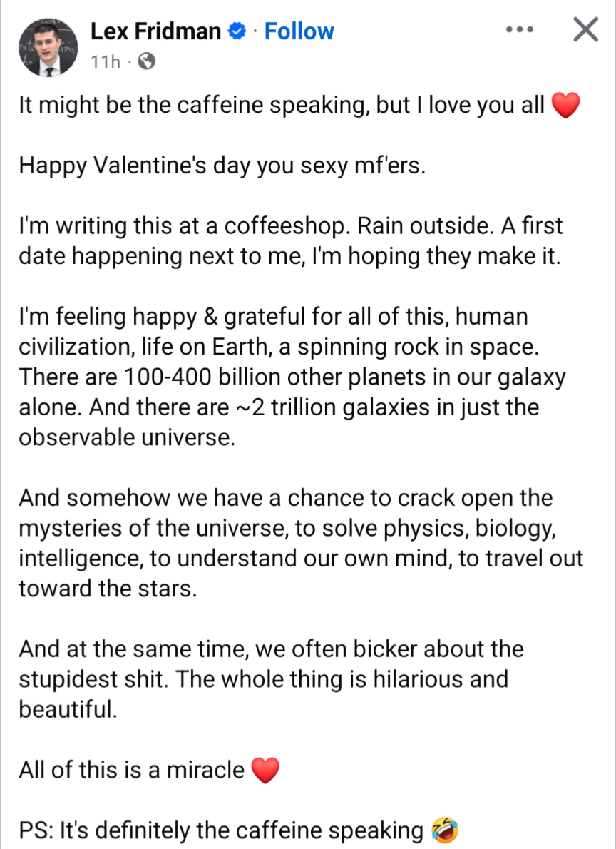Click the "All of this is a miracle" text

click(x=132, y=771)
